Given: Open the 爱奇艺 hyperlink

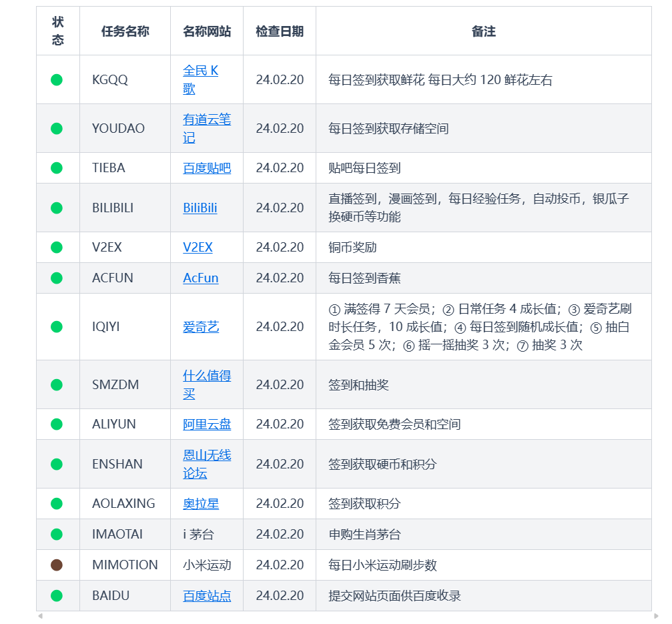Looking at the screenshot, I should [x=200, y=327].
